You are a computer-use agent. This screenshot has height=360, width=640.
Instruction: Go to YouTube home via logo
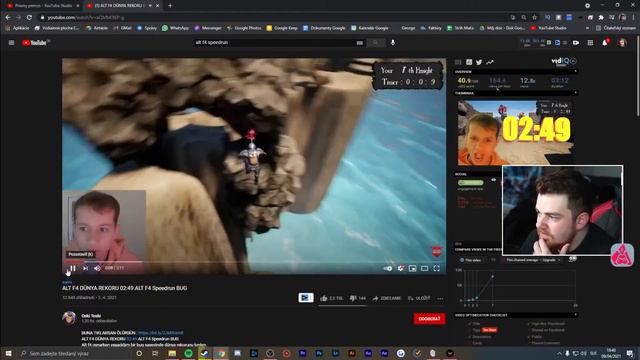point(35,42)
